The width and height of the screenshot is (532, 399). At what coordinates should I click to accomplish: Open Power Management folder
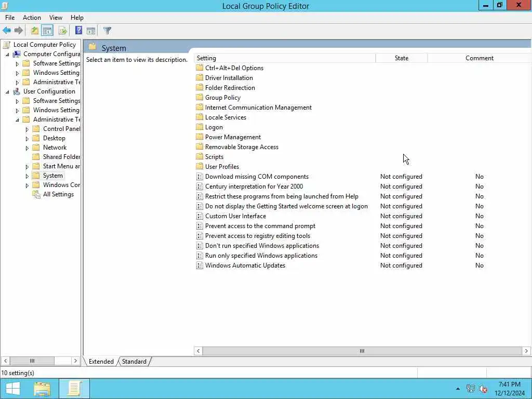tap(233, 137)
